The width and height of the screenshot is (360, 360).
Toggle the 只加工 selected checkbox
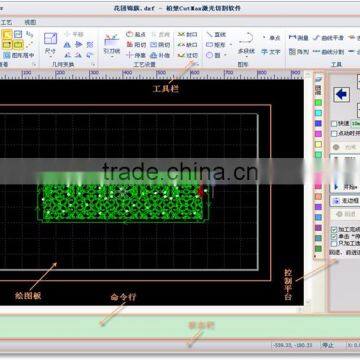[334, 243]
